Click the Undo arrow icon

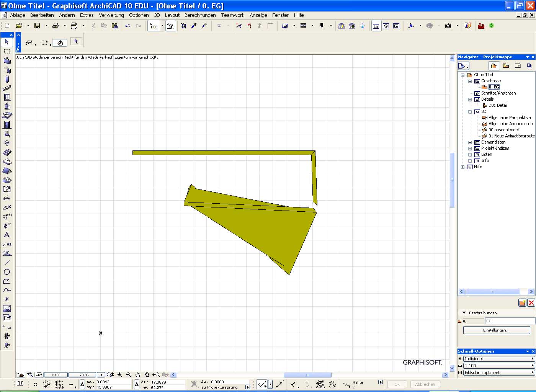(x=128, y=26)
